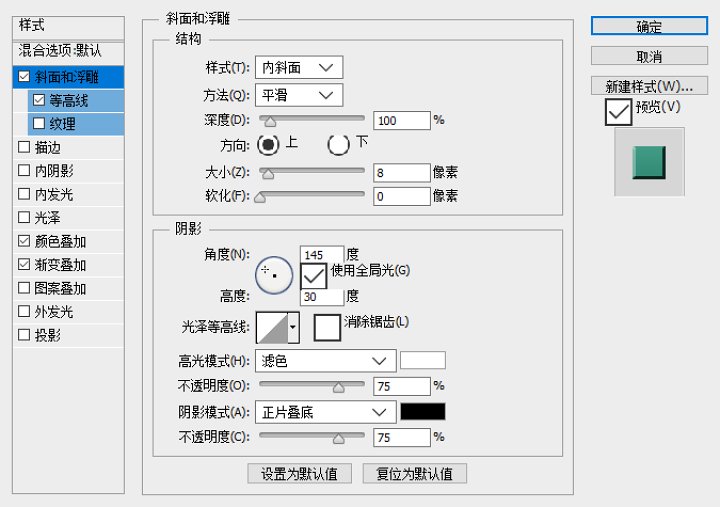Select the 上 direction radio button
The height and width of the screenshot is (507, 720).
pyautogui.click(x=268, y=144)
